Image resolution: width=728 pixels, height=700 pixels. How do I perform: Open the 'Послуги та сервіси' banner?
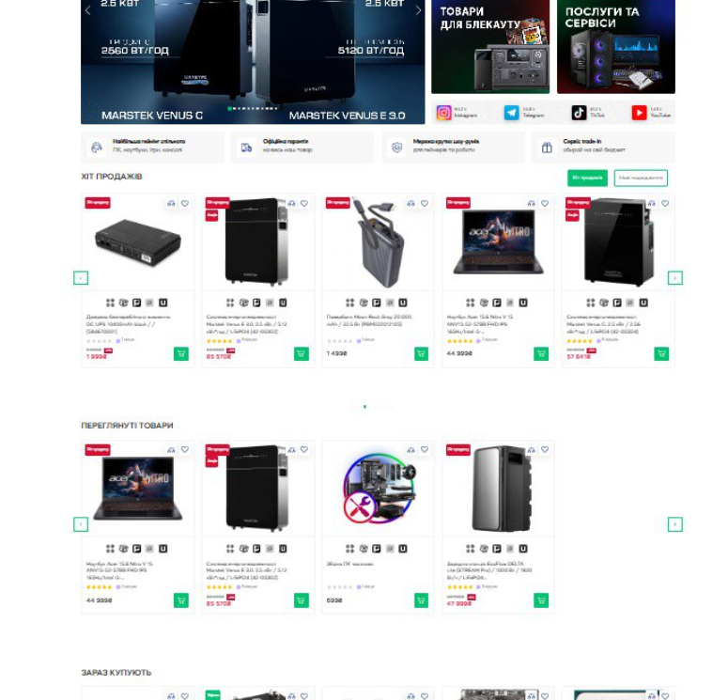click(x=616, y=46)
